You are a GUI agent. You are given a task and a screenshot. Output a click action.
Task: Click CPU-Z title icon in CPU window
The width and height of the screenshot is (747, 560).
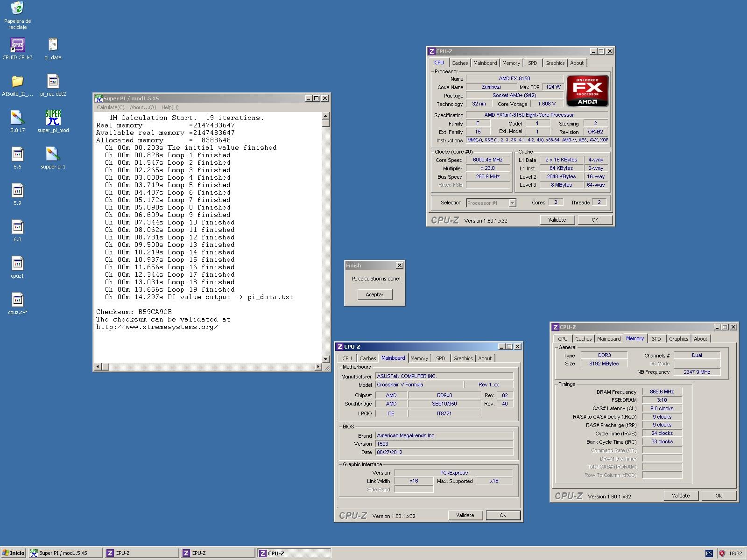point(432,51)
